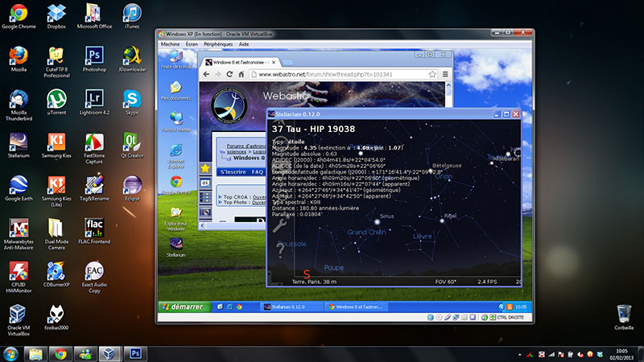Launch JDownloader desktop shortcut
The width and height of the screenshot is (644, 362).
pos(132,60)
